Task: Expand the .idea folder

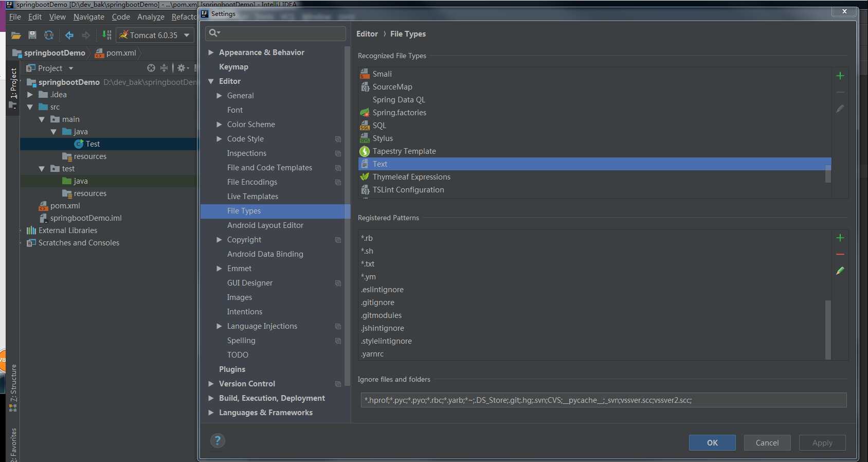Action: (x=30, y=95)
